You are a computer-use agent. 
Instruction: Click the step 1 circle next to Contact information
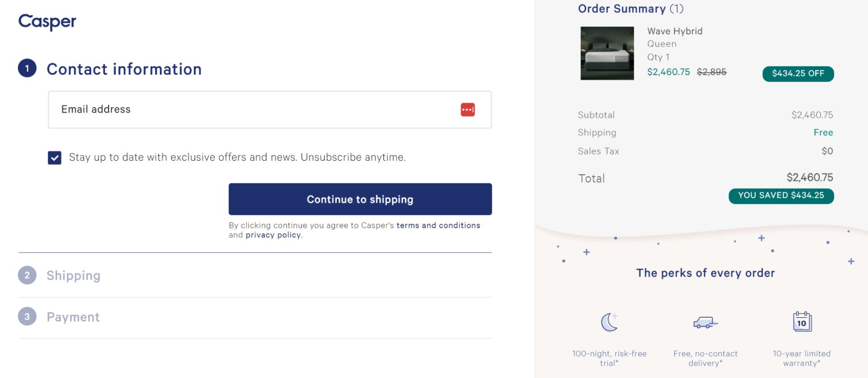[27, 68]
